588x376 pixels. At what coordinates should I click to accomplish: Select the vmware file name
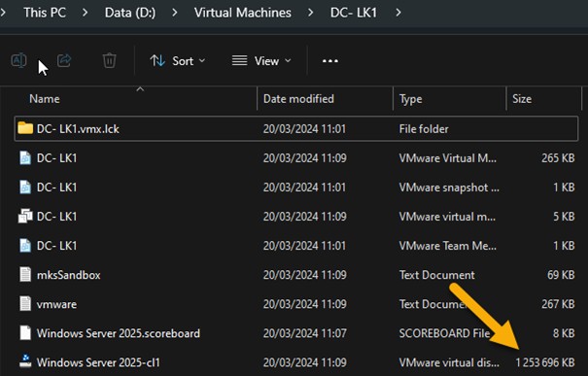(x=56, y=304)
